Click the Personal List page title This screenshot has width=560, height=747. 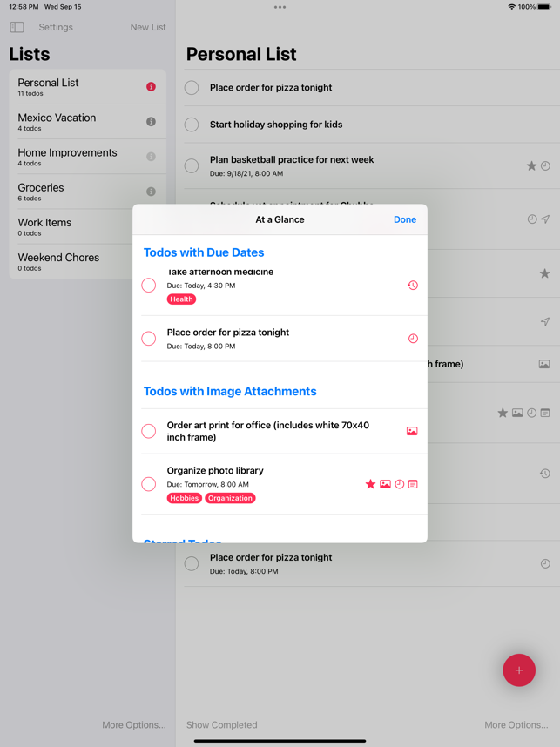[241, 54]
